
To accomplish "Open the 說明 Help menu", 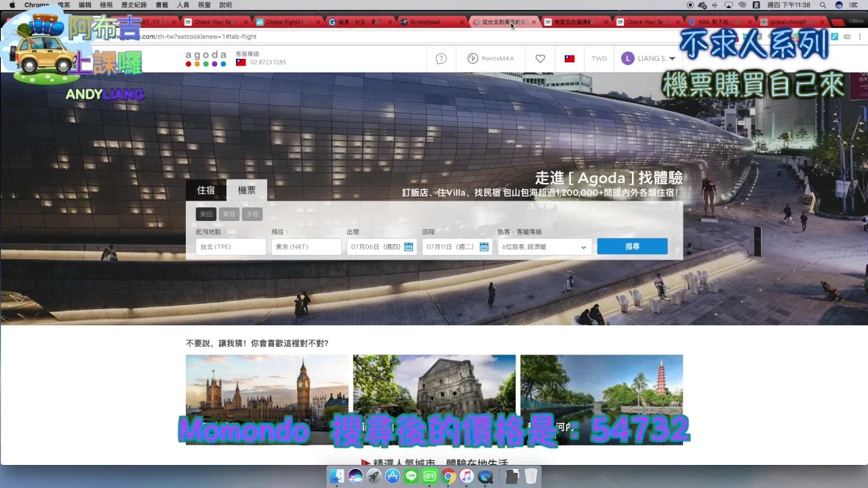I will (x=225, y=5).
